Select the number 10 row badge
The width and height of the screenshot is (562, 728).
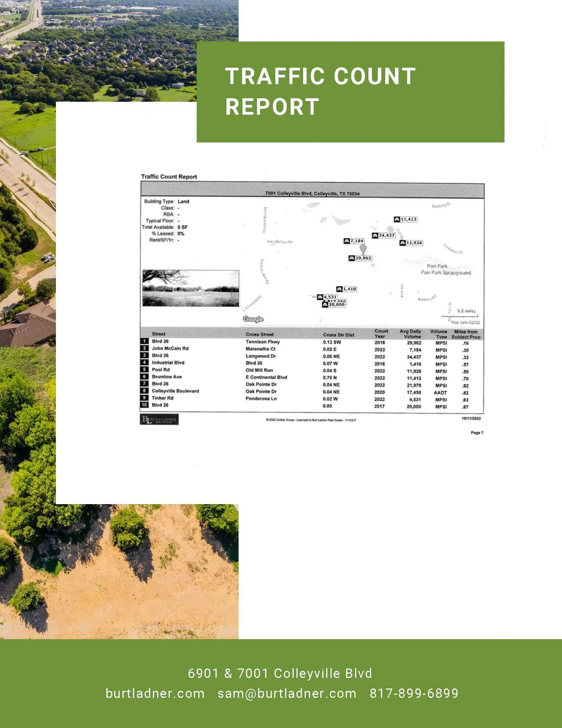144,405
